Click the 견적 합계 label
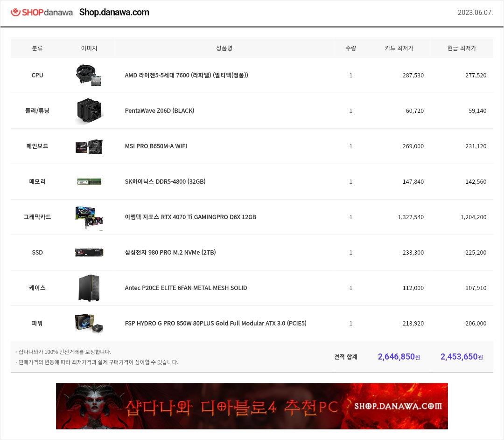504x443 pixels. [345, 357]
